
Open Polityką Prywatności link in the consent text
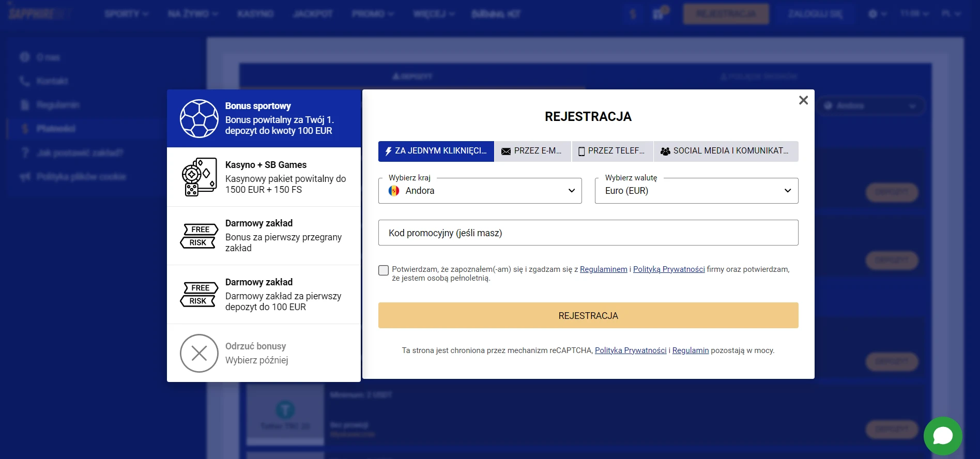[669, 269]
